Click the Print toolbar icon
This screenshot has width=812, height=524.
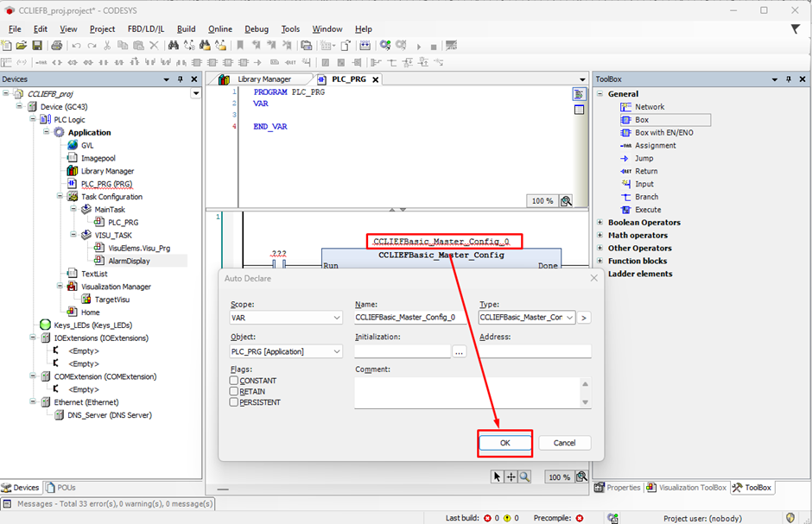[x=57, y=46]
